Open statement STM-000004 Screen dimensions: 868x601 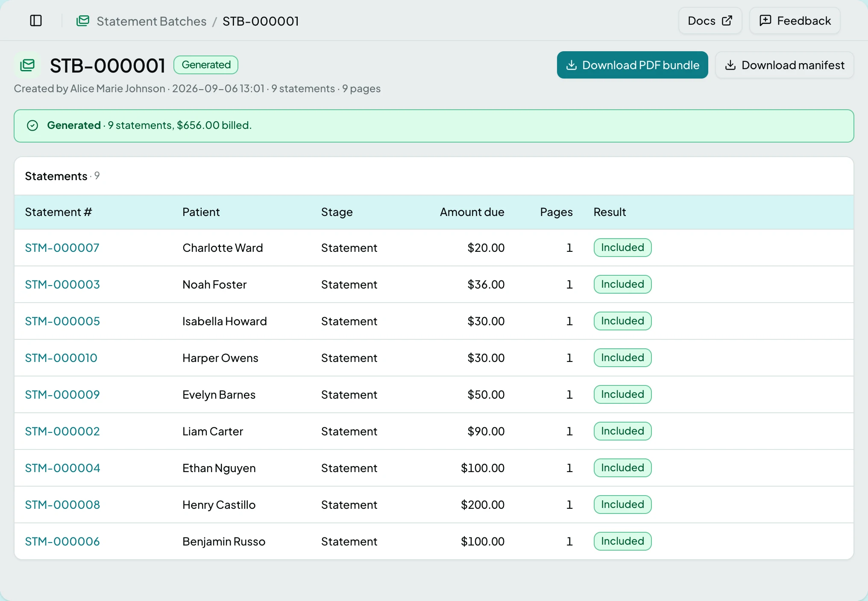click(x=62, y=468)
